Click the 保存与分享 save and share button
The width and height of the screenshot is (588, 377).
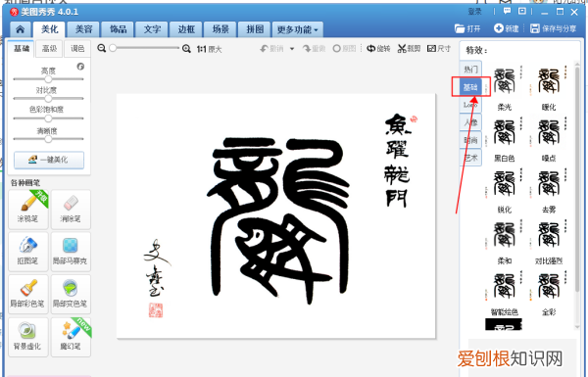pyautogui.click(x=553, y=28)
